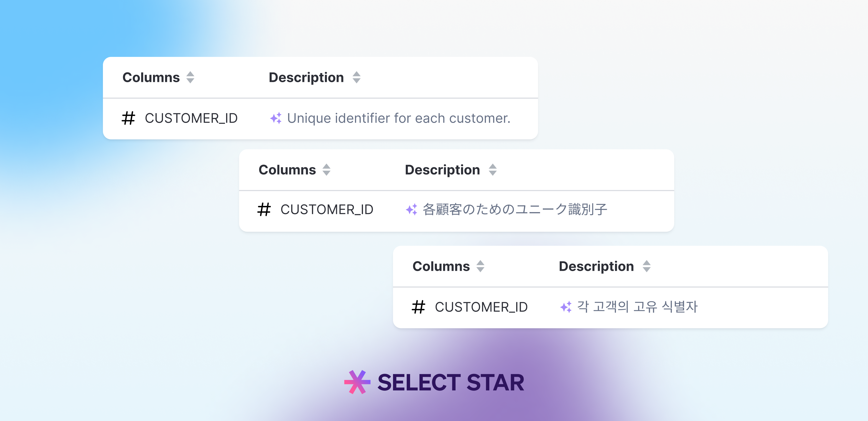Sort Columns in the top English card
This screenshot has width=868, height=421.
click(x=190, y=77)
